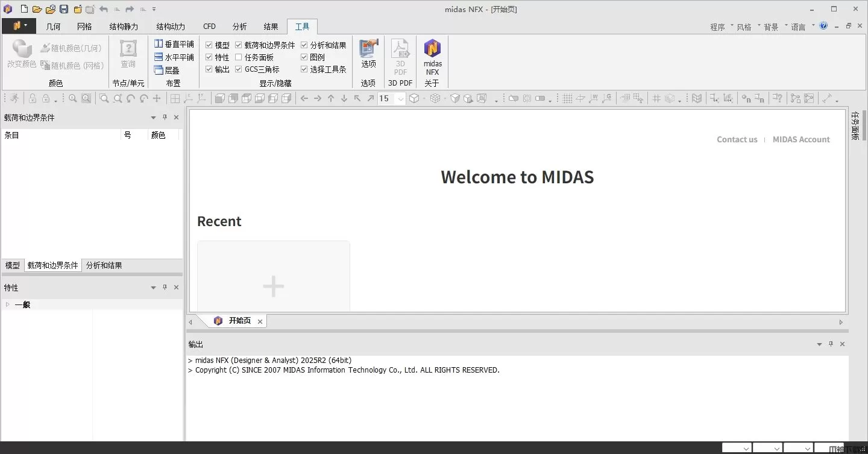This screenshot has width=868, height=454.
Task: Open the view angle dropdown showing 15
Action: (x=400, y=99)
